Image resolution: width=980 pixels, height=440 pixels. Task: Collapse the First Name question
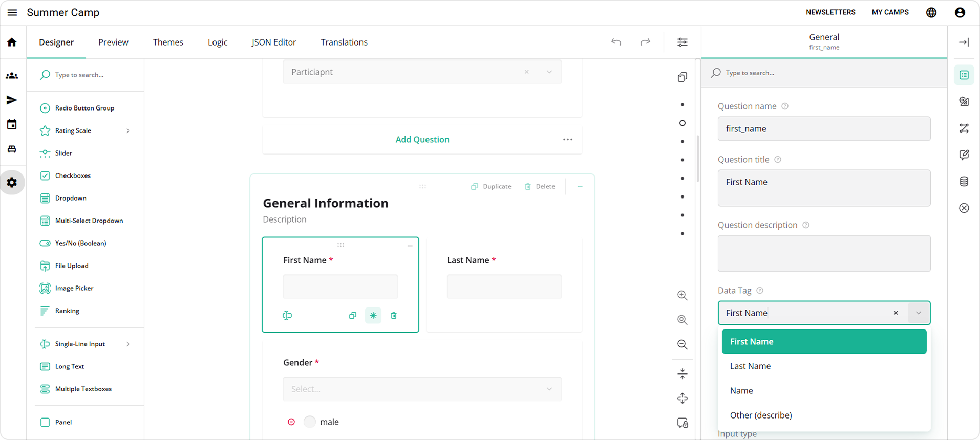pos(410,246)
